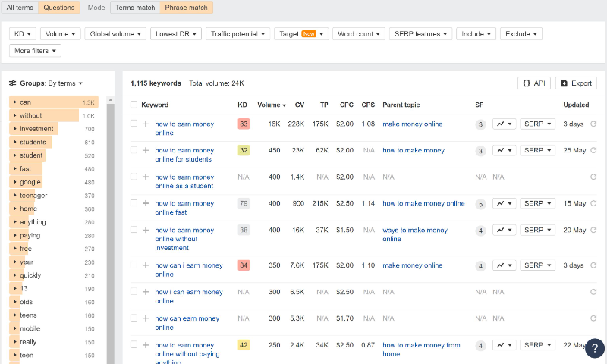The width and height of the screenshot is (607, 364).
Task: Sort the table by Volume column header
Action: tap(271, 105)
